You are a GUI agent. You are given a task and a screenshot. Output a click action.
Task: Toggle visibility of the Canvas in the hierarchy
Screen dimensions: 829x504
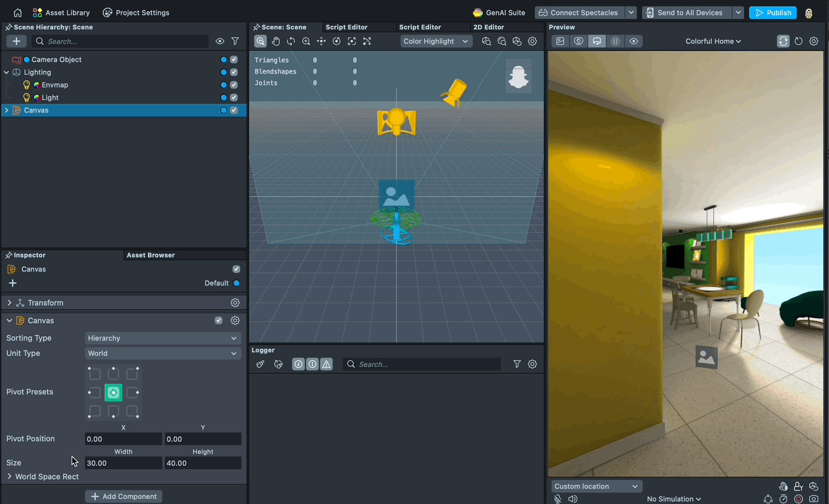coord(223,110)
